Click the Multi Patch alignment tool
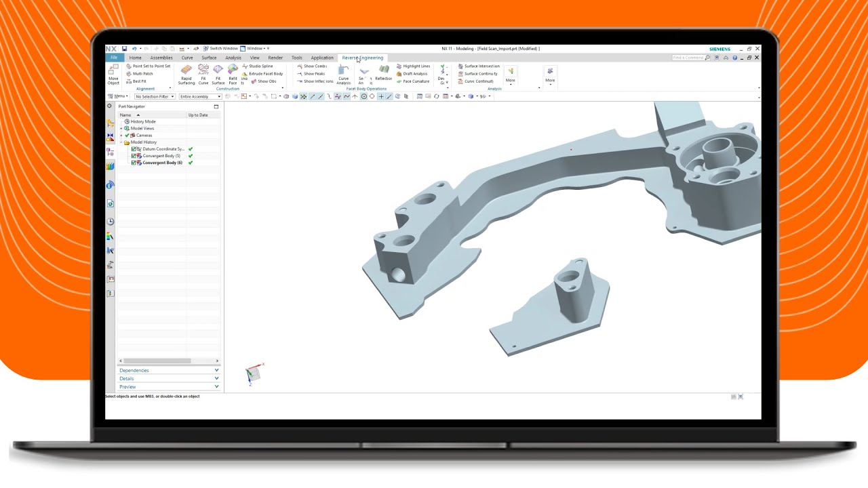Image resolution: width=868 pixels, height=488 pixels. coord(139,74)
